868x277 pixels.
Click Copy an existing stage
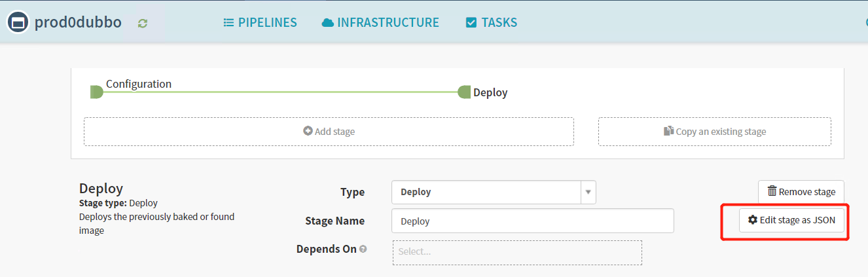coord(714,132)
